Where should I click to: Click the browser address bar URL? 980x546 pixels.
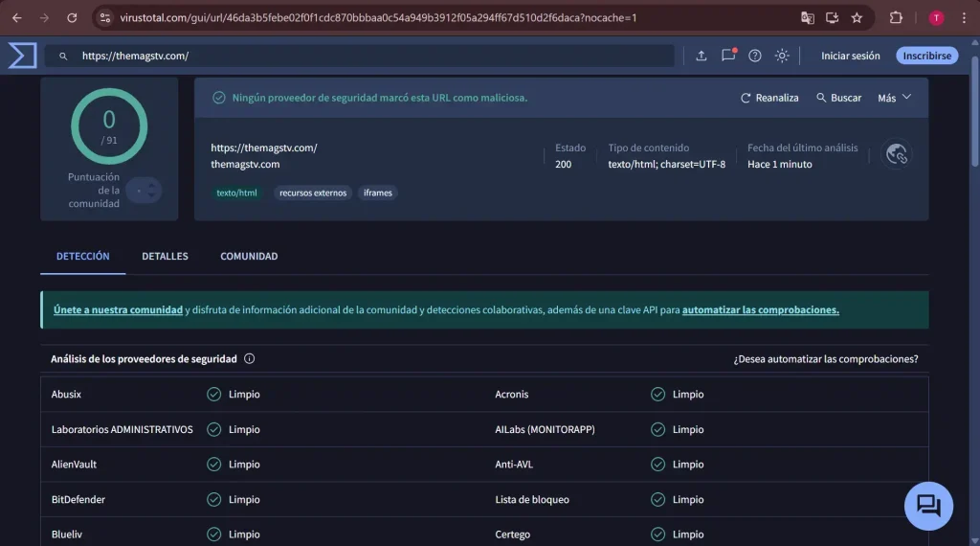coord(378,18)
